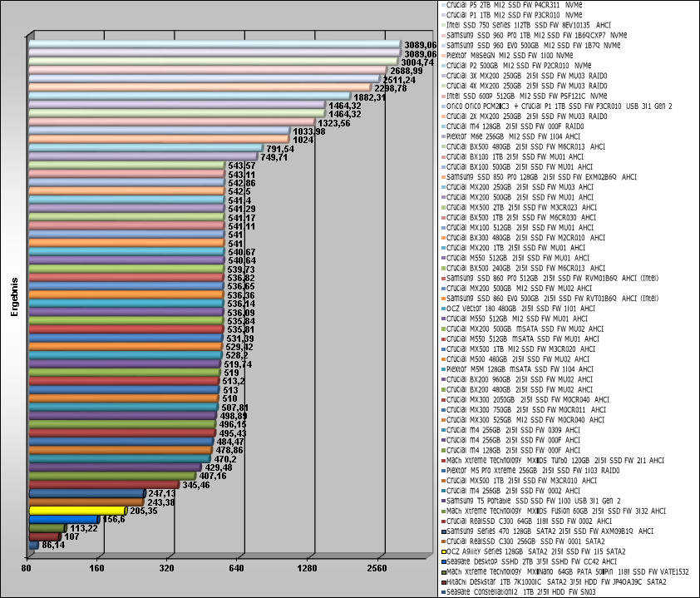Click the value label '247,13'

click(x=161, y=493)
